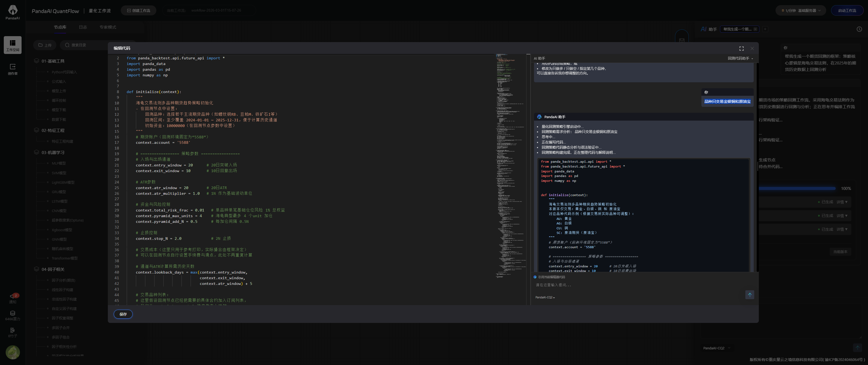Select the 因子分析(期货) node
Screen dimensions: 868x365
(63, 280)
